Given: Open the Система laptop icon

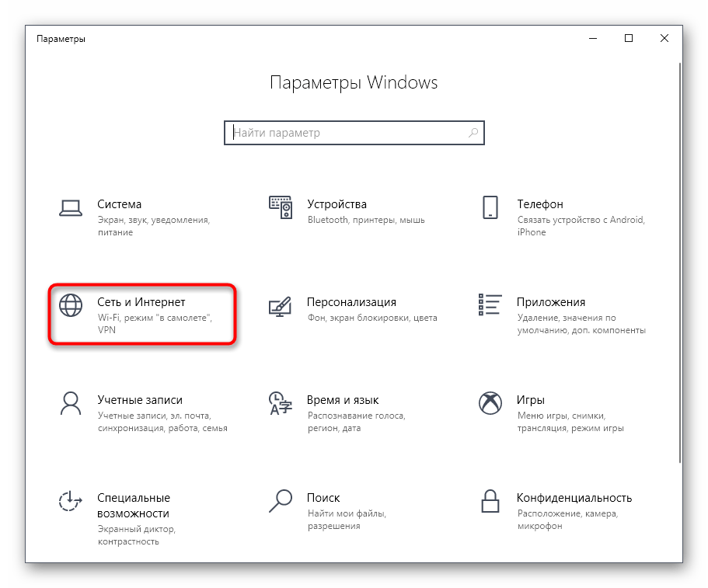Looking at the screenshot, I should click(71, 208).
